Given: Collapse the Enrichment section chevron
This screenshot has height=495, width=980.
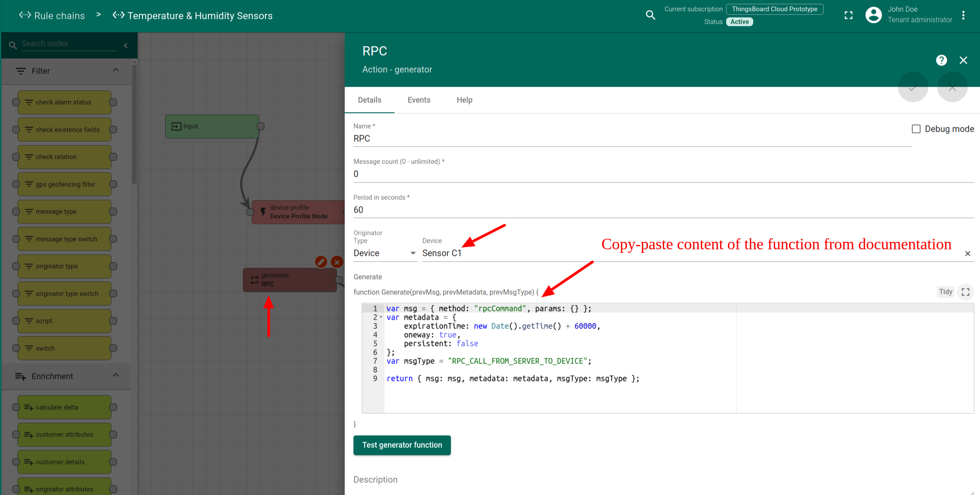Looking at the screenshot, I should click(116, 375).
